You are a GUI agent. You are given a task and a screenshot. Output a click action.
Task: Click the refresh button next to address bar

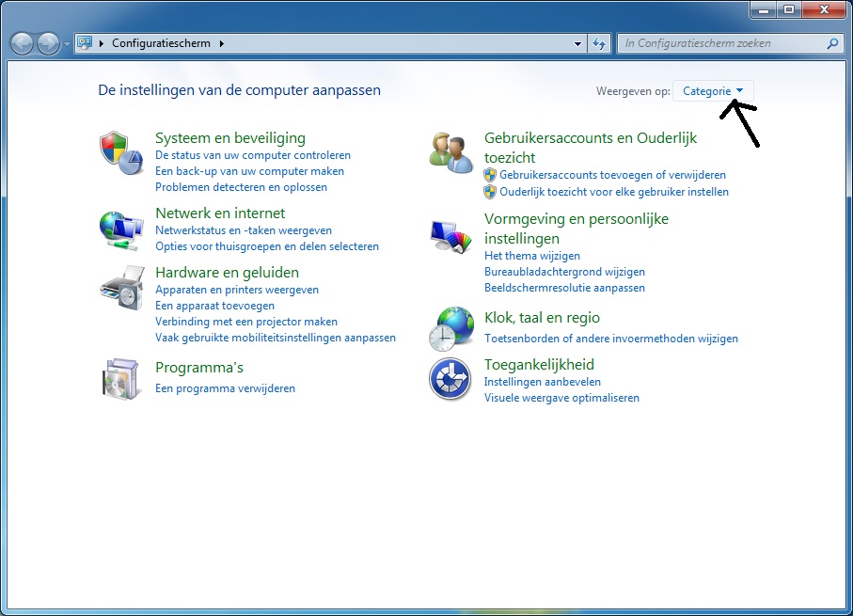pyautogui.click(x=599, y=43)
